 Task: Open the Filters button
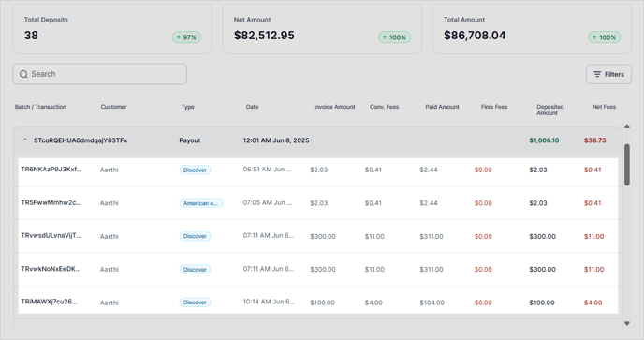pos(608,74)
